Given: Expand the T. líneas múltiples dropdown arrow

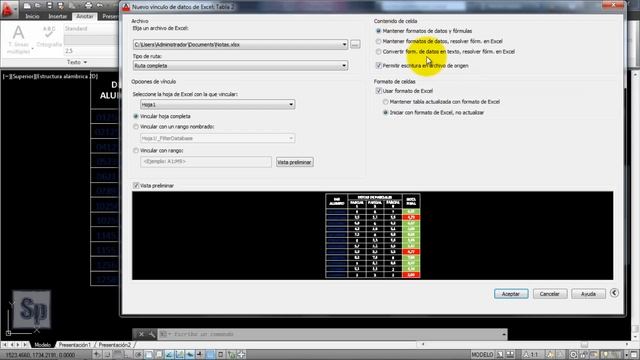Looking at the screenshot, I should [x=32, y=49].
